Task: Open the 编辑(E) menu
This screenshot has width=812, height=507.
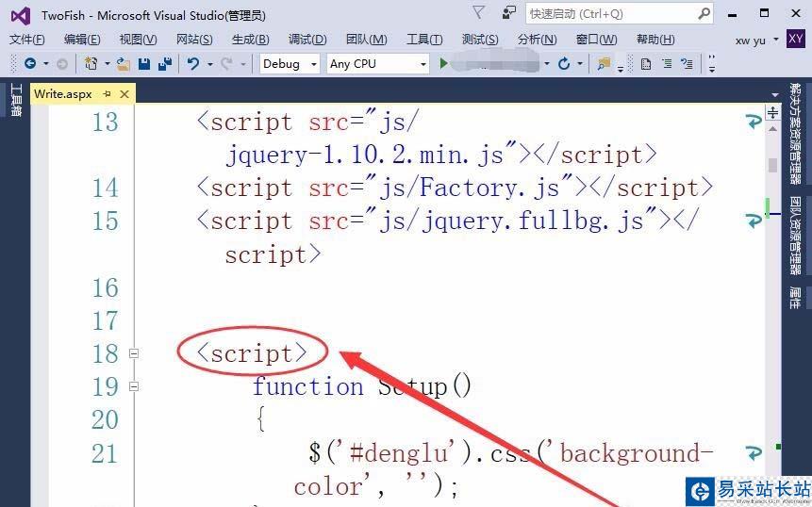Action: click(x=82, y=40)
